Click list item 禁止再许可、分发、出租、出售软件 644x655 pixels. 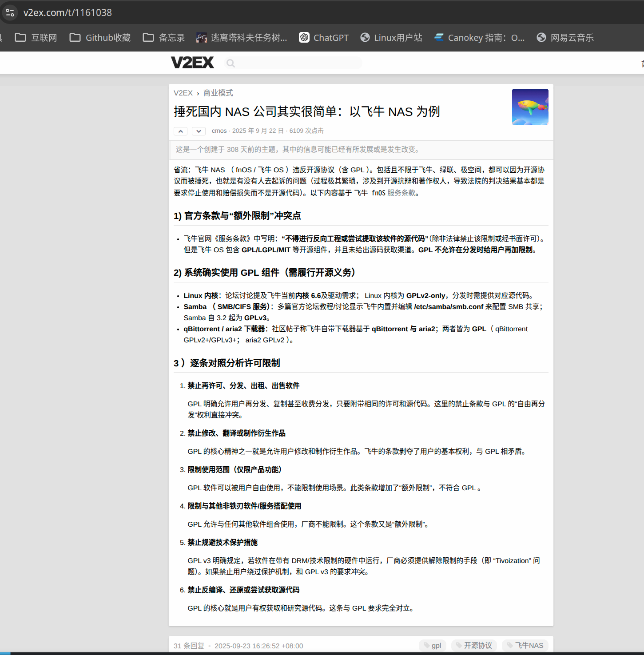[243, 385]
